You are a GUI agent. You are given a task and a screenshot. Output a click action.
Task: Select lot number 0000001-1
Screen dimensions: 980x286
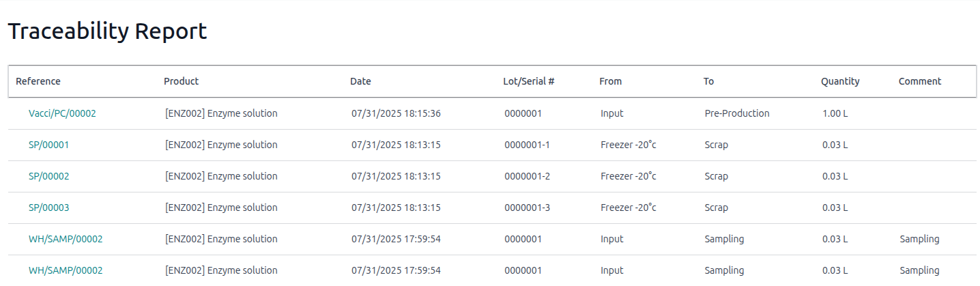[x=527, y=145]
